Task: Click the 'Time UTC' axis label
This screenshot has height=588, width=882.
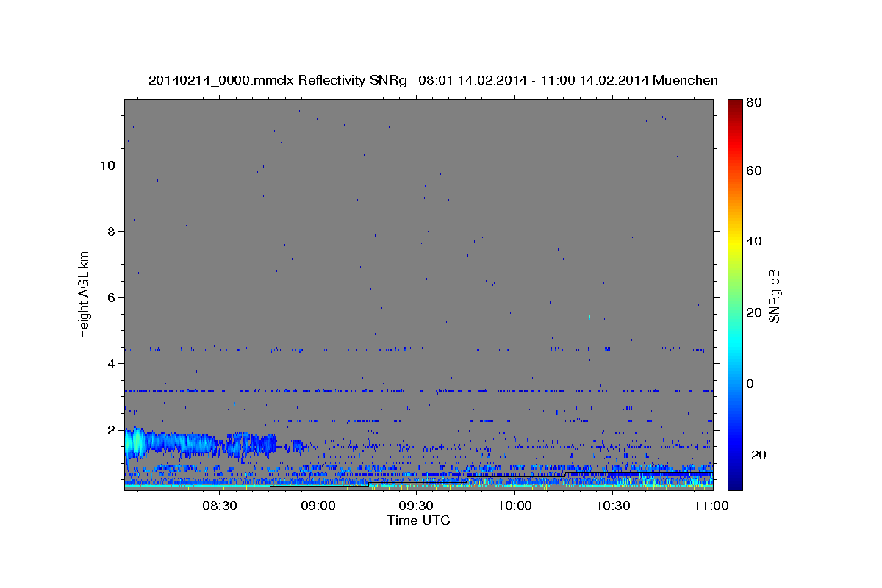Action: point(418,520)
